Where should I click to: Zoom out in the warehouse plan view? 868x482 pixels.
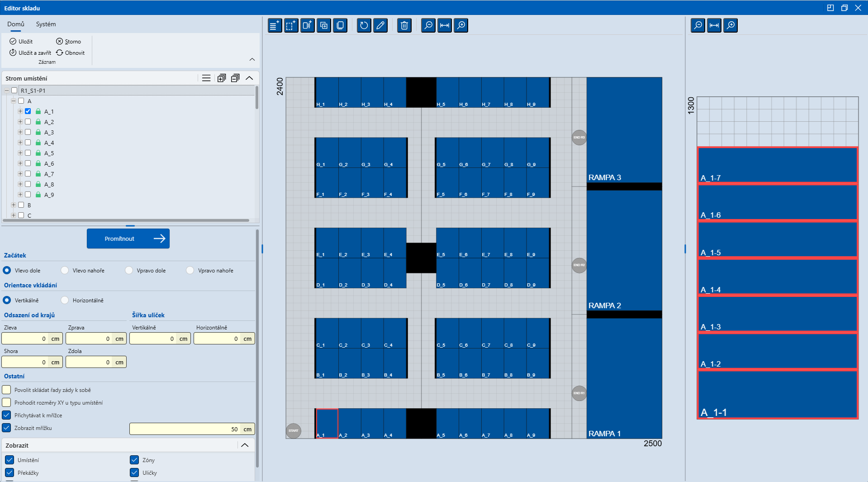428,25
